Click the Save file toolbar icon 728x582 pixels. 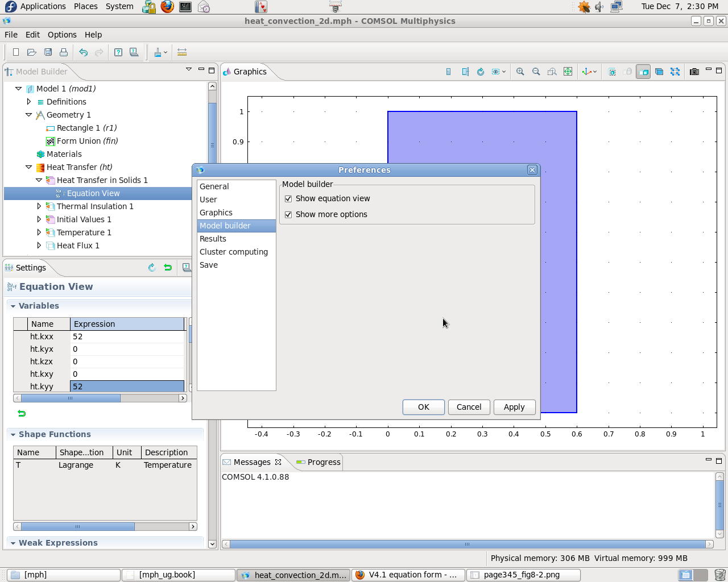tap(48, 52)
